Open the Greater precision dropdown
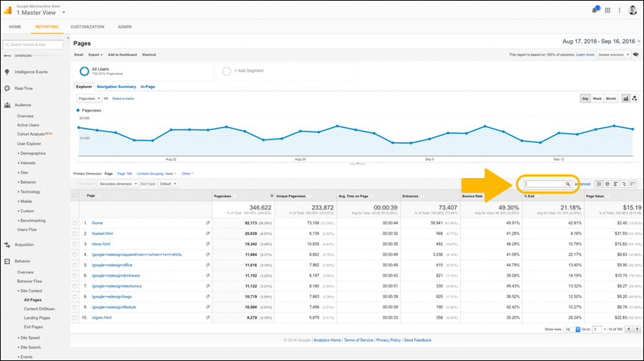Image resolution: width=644 pixels, height=361 pixels. (613, 54)
